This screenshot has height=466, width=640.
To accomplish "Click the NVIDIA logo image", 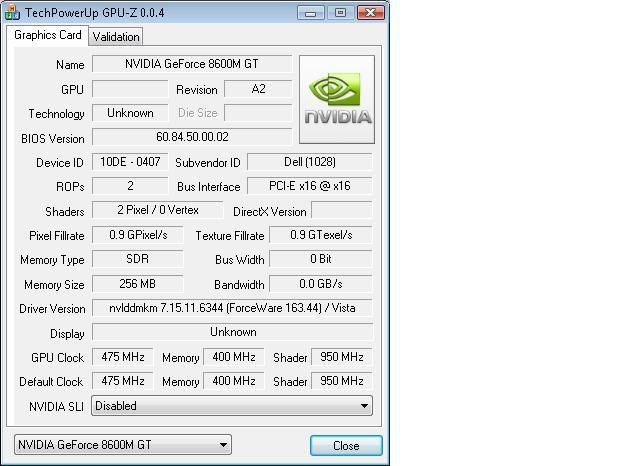I will (337, 99).
